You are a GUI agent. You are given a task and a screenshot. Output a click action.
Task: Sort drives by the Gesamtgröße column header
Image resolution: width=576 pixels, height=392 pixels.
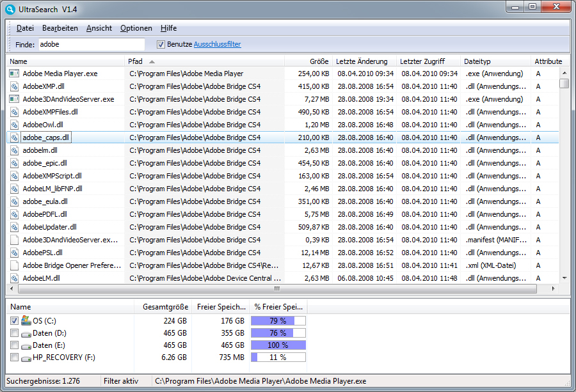click(163, 307)
